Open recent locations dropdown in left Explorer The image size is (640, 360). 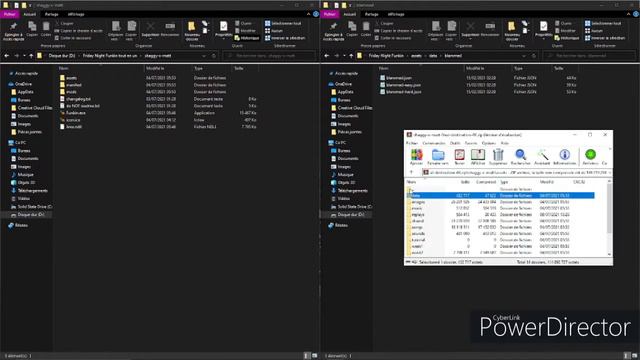click(x=24, y=56)
